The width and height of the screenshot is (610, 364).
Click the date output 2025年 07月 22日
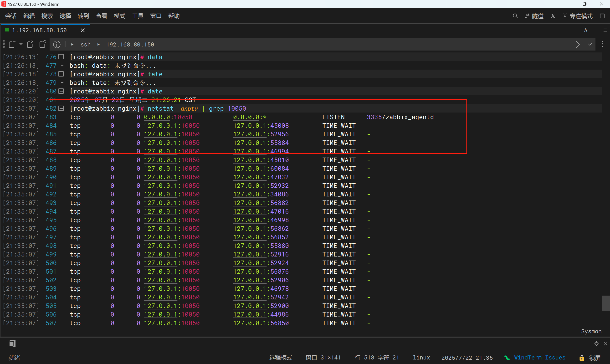click(x=97, y=100)
